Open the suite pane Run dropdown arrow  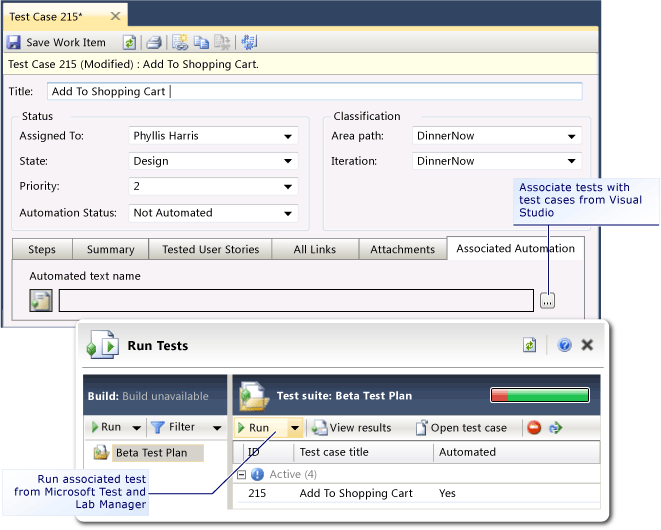pyautogui.click(x=137, y=428)
